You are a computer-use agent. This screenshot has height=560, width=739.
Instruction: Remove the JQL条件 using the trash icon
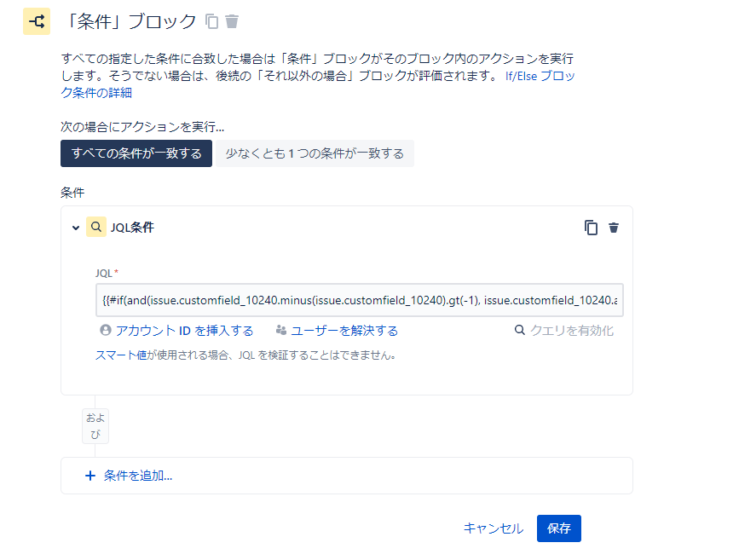tap(614, 228)
